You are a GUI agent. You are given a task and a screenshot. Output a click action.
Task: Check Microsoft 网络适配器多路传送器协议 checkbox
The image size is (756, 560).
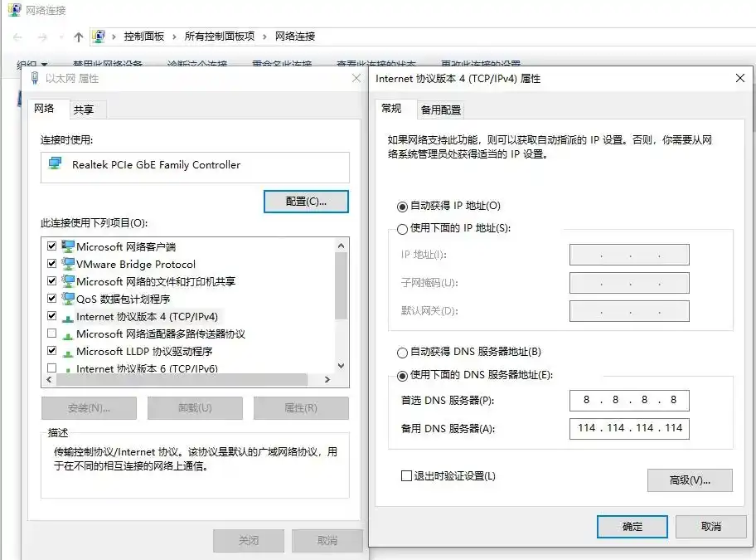[x=51, y=334]
